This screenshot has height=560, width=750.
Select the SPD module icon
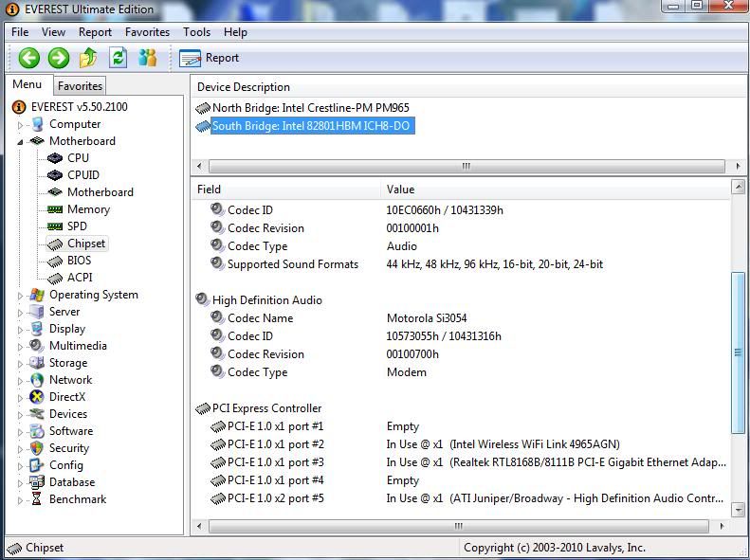[x=55, y=226]
